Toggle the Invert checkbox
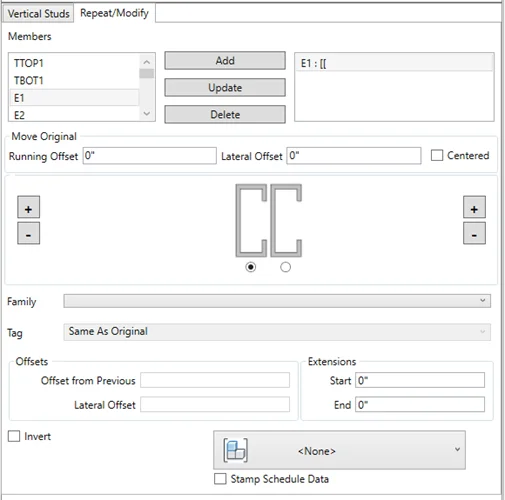The height and width of the screenshot is (500, 505). (14, 436)
